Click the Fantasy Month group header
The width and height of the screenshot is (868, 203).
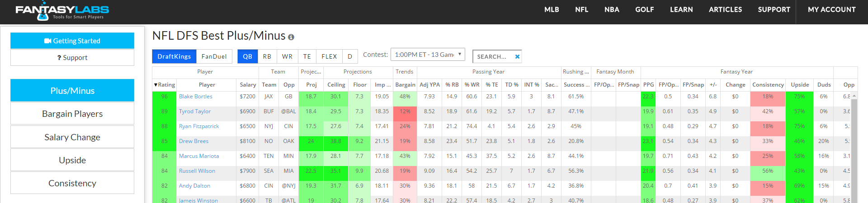pyautogui.click(x=615, y=72)
